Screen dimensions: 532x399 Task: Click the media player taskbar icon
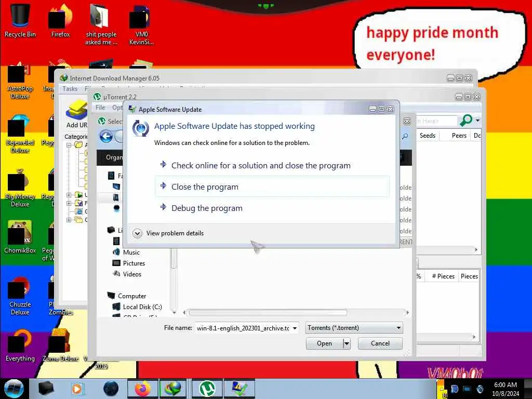click(77, 389)
